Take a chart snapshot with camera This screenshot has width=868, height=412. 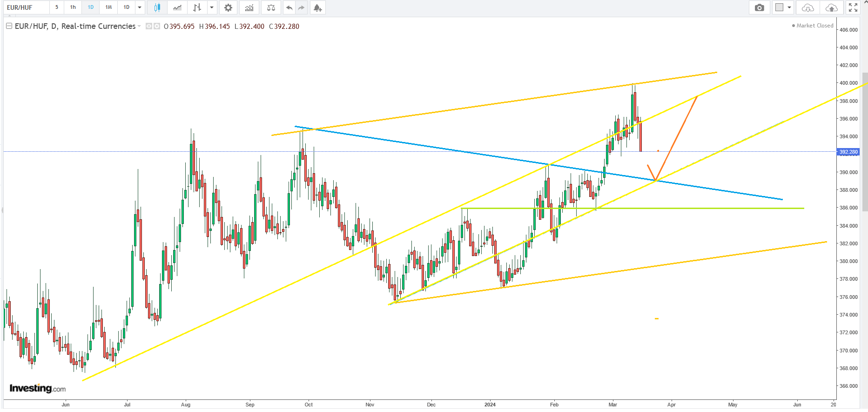759,7
